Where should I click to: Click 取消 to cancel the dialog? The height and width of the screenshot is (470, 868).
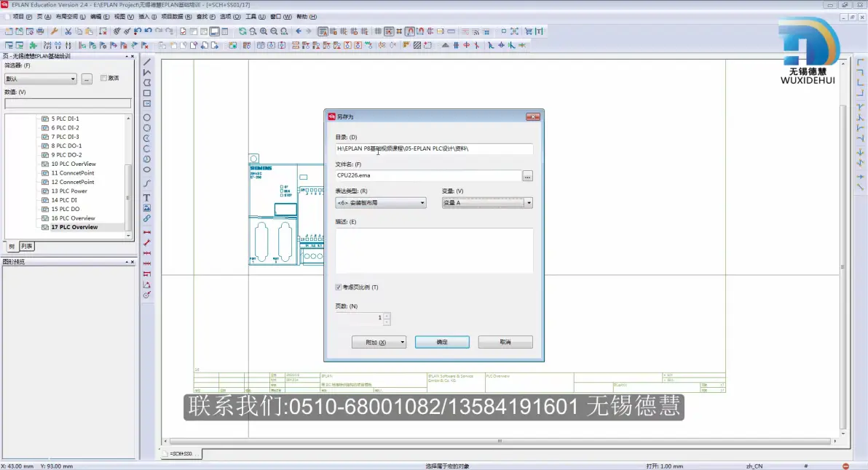[x=505, y=342]
